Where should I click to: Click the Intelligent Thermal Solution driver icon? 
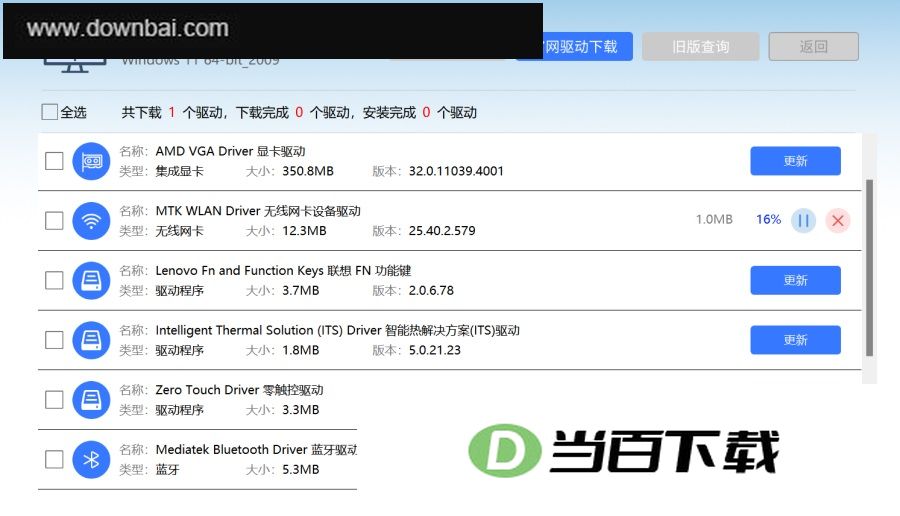(91, 340)
